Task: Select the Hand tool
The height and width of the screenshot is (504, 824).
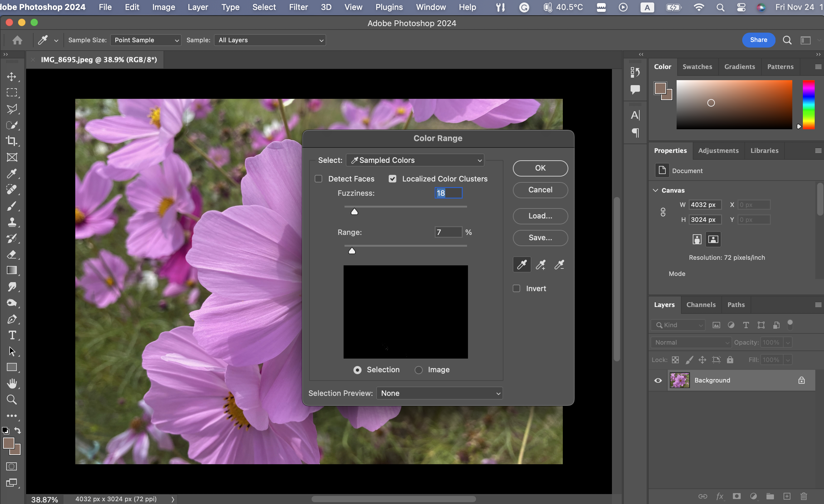Action: [12, 383]
